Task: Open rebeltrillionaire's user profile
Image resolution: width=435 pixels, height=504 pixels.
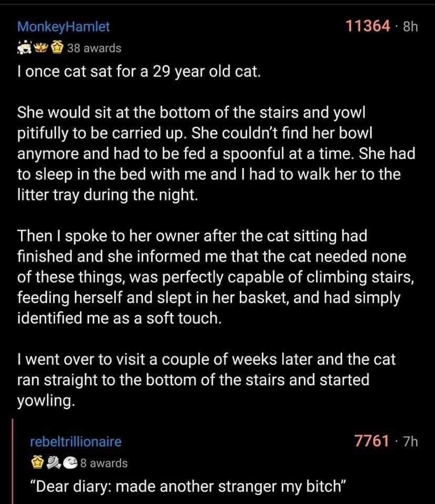Action: [x=75, y=442]
